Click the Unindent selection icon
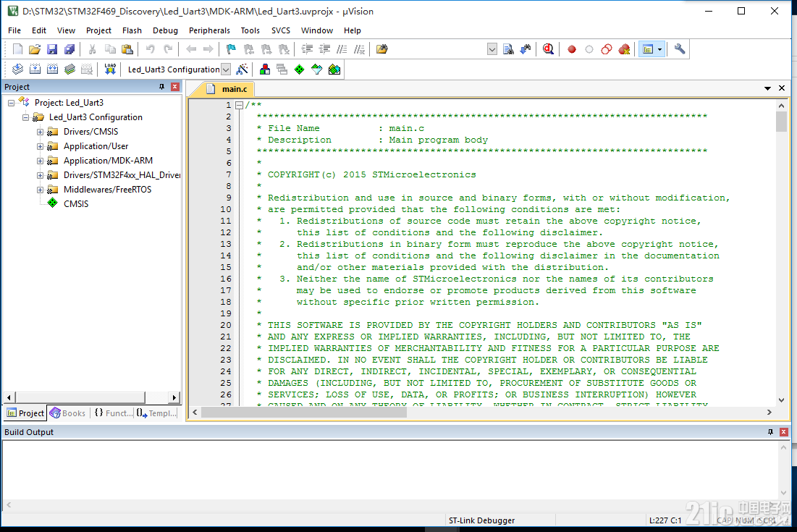Viewport: 797px width, 532px height. (324, 49)
